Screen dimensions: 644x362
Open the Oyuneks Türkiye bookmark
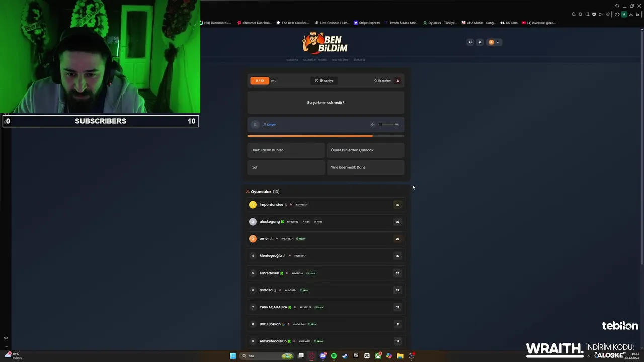click(x=440, y=23)
